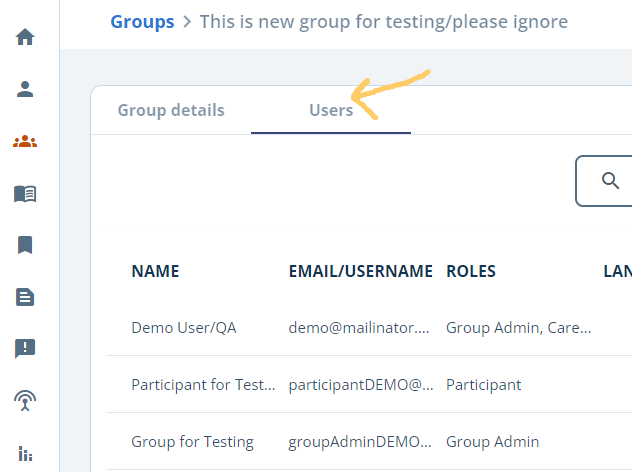Go to the Home page icon
This screenshot has width=632, height=472.
[25, 37]
